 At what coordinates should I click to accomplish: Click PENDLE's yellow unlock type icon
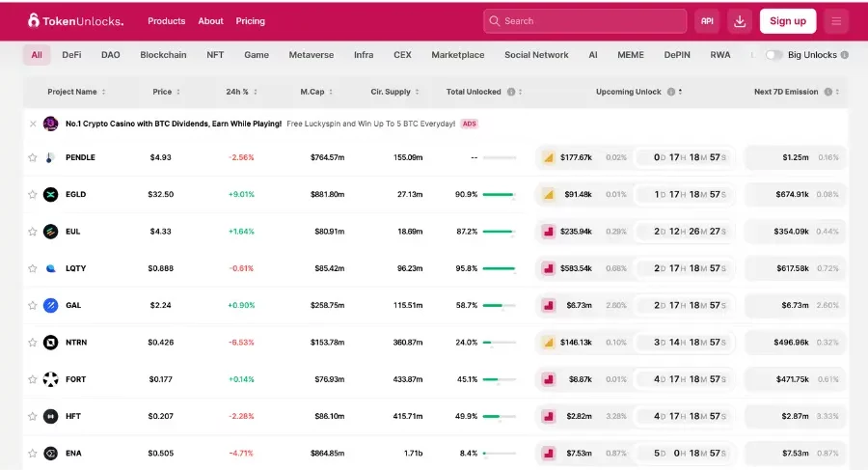click(x=548, y=158)
